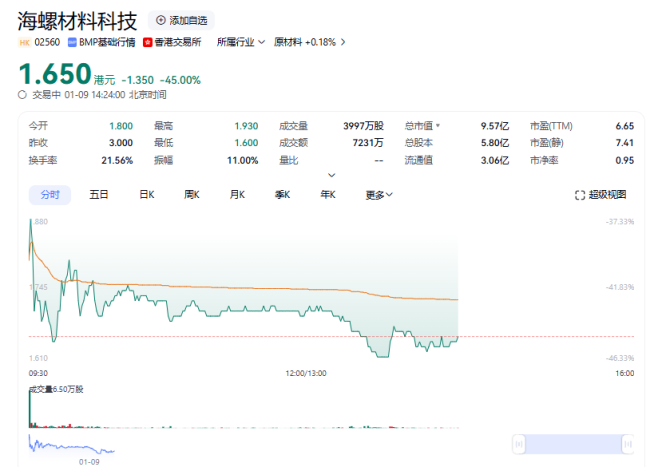Click the stock code 02560
The width and height of the screenshot is (650, 467).
click(47, 42)
